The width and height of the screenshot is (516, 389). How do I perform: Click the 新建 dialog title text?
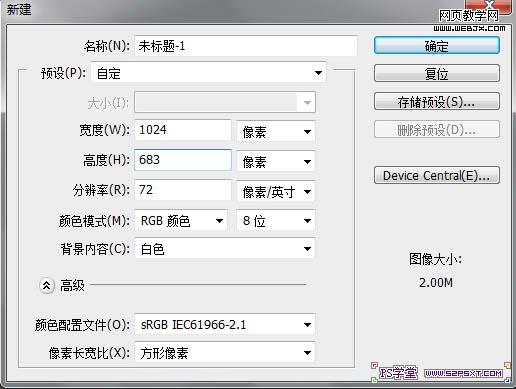pos(19,9)
